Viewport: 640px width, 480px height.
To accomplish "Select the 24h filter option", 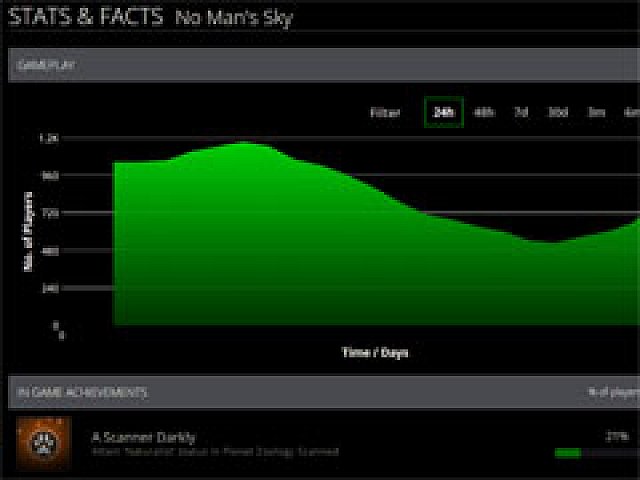I will [444, 112].
